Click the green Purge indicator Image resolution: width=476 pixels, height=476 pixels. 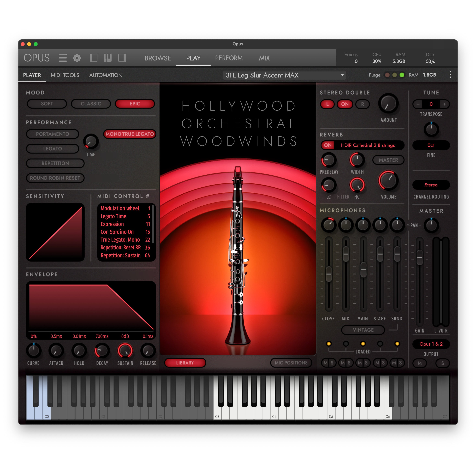402,75
